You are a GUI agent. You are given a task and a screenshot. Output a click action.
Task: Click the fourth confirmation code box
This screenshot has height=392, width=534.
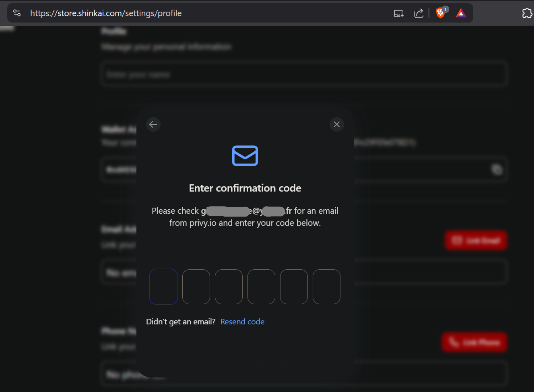[261, 287]
